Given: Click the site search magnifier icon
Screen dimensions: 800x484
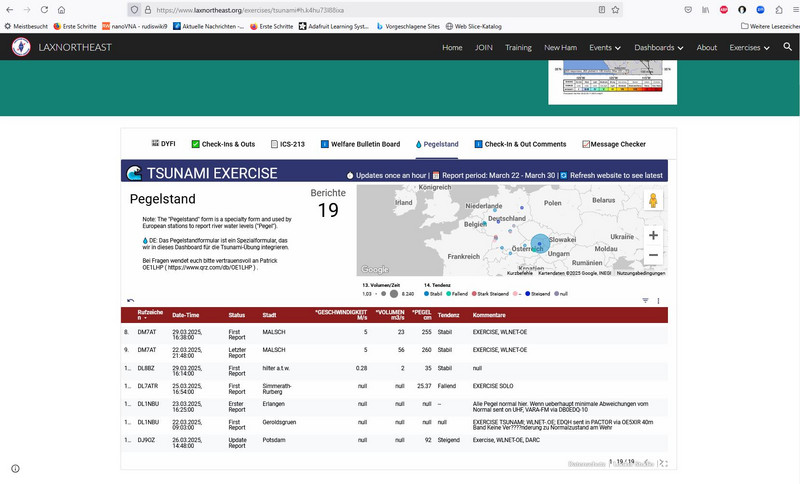Looking at the screenshot, I should click(787, 47).
